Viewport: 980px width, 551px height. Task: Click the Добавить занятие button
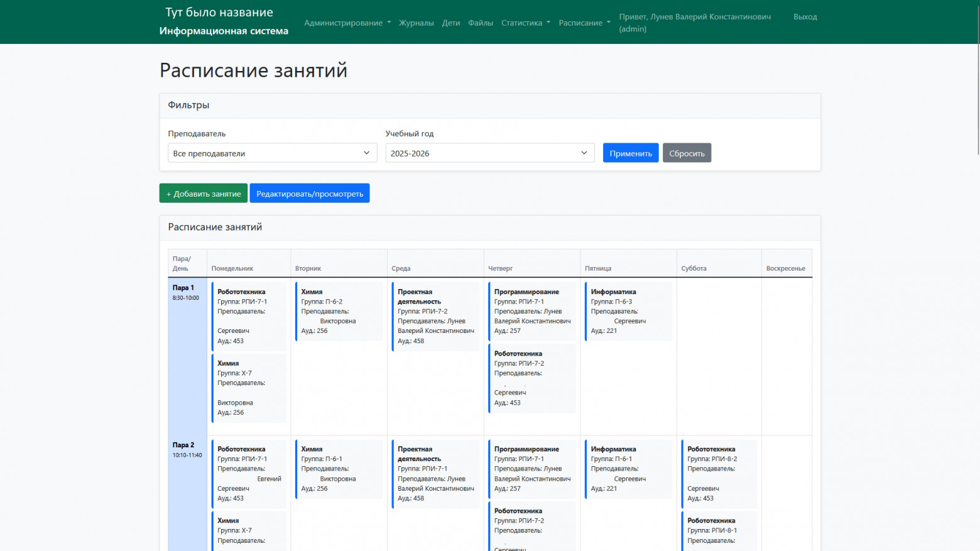(204, 194)
